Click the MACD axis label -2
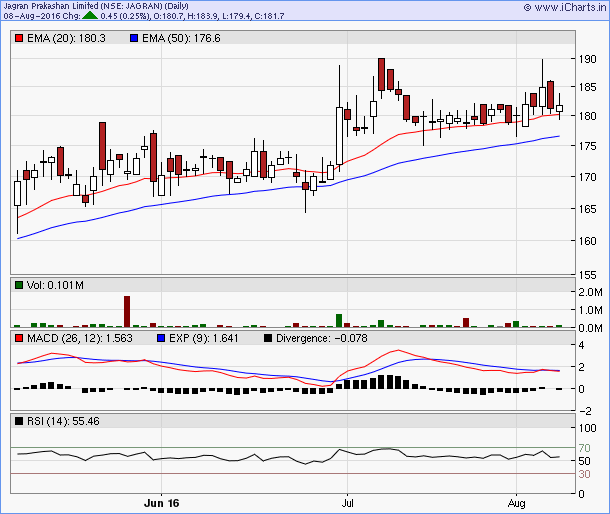Screen dimensions: 610x514 [585, 411]
